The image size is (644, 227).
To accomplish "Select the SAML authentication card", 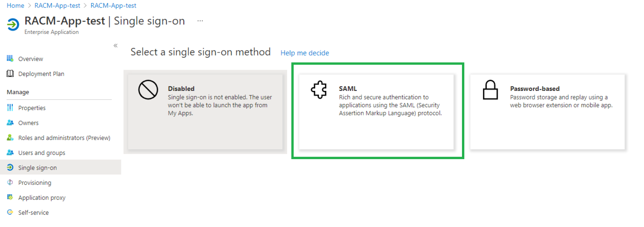I will [376, 112].
